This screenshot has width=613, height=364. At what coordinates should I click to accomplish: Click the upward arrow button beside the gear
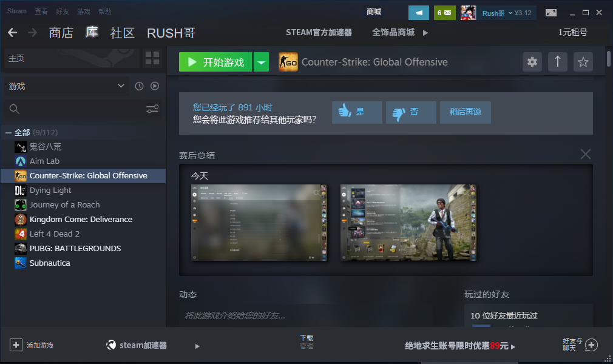coord(558,62)
